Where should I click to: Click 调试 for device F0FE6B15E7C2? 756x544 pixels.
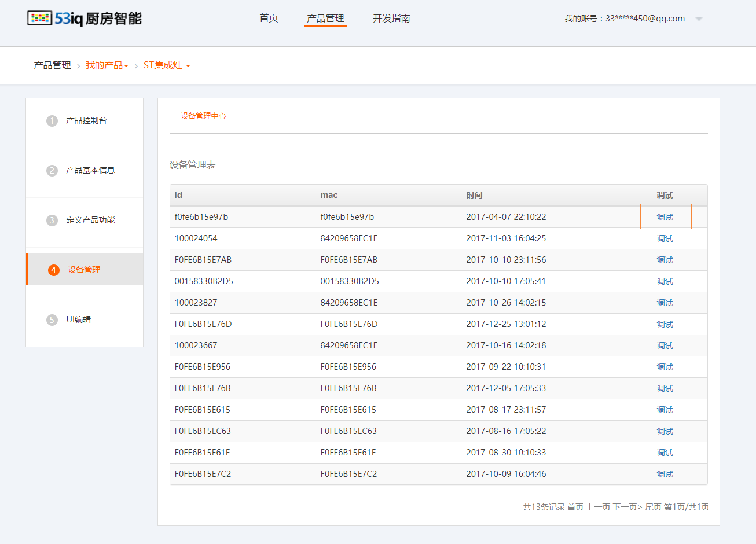pos(665,474)
